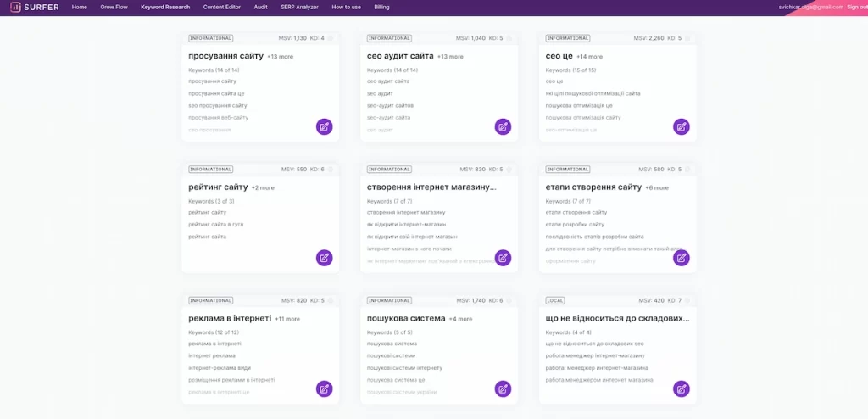This screenshot has width=868, height=419.
Task: Click keyword 'розміщення реклами в інтернеті'
Action: (x=231, y=380)
